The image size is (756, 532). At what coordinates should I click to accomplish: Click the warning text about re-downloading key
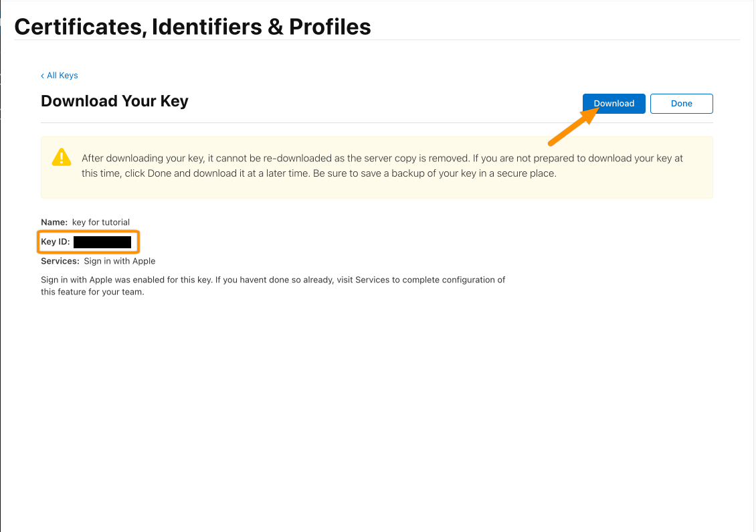click(x=382, y=165)
